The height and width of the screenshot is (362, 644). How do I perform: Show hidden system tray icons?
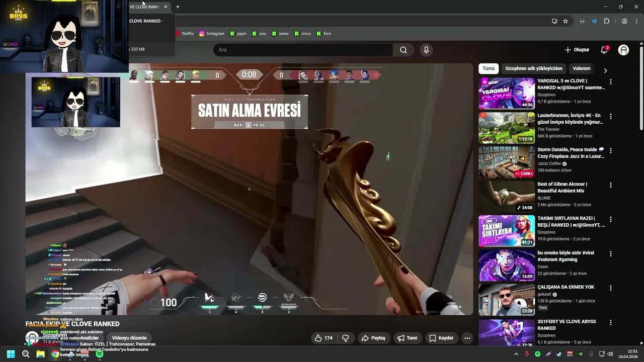pyautogui.click(x=516, y=354)
